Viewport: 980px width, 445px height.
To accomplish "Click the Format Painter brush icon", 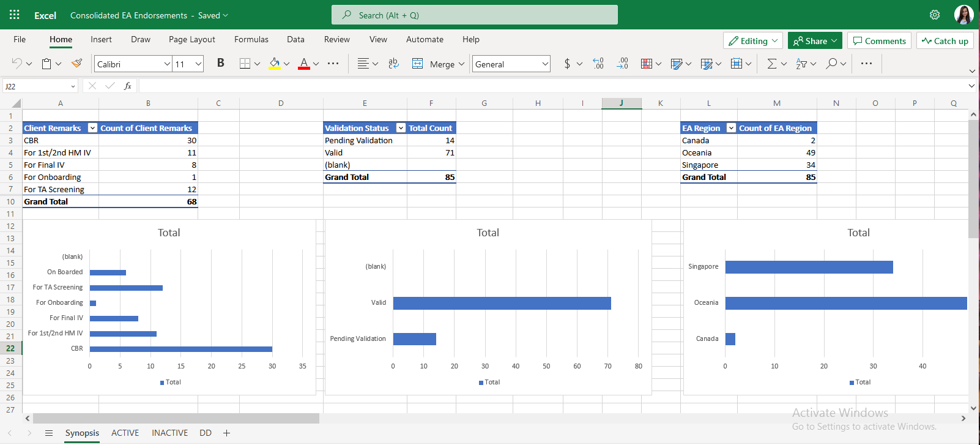I will [x=77, y=64].
